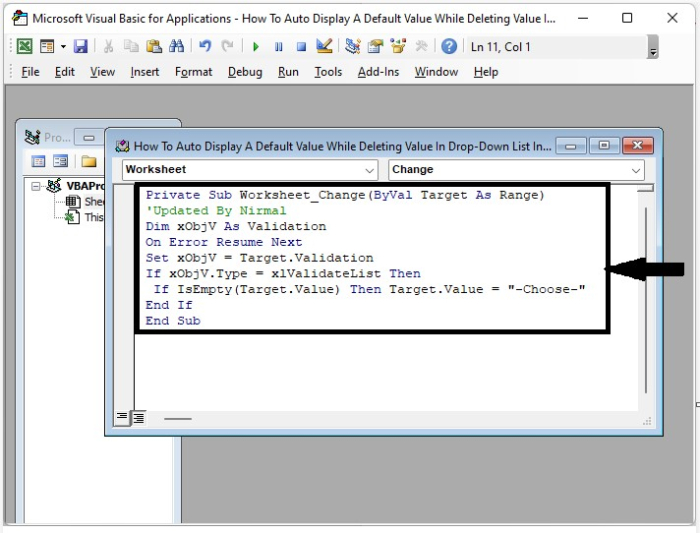Collapse the VBAProject tree node
700x533 pixels.
pyautogui.click(x=36, y=186)
